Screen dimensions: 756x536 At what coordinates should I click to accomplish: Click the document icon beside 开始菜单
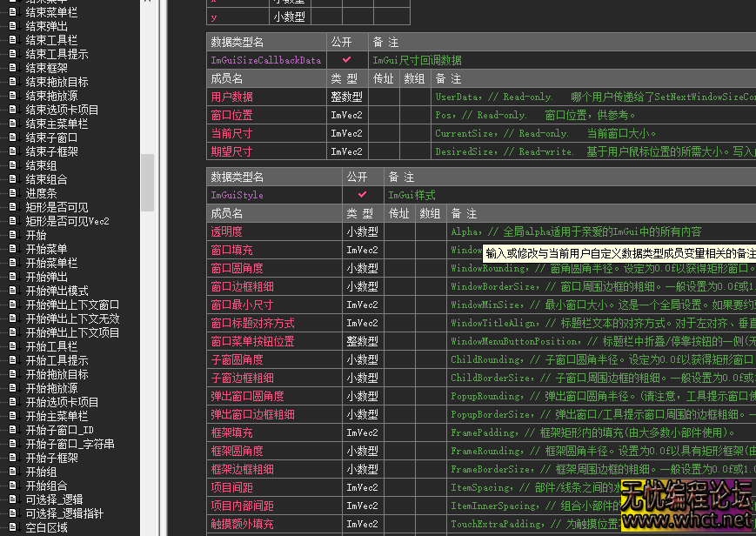point(12,249)
